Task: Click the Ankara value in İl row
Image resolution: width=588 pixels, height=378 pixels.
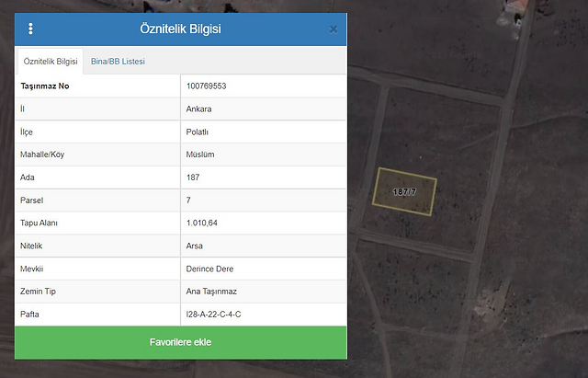Action: coord(198,109)
